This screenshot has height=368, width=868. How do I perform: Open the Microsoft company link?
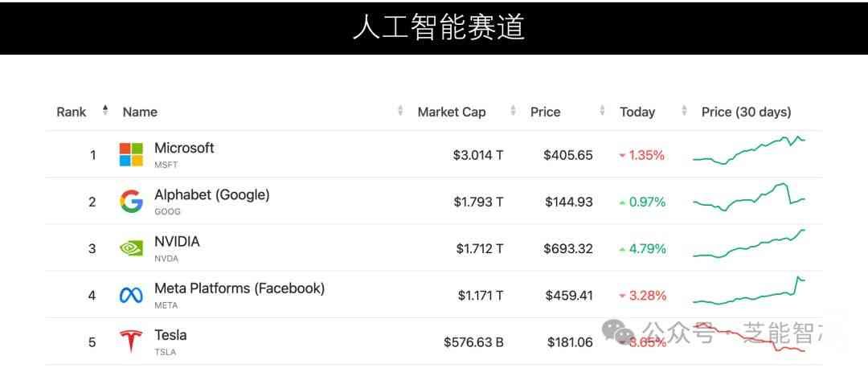184,148
